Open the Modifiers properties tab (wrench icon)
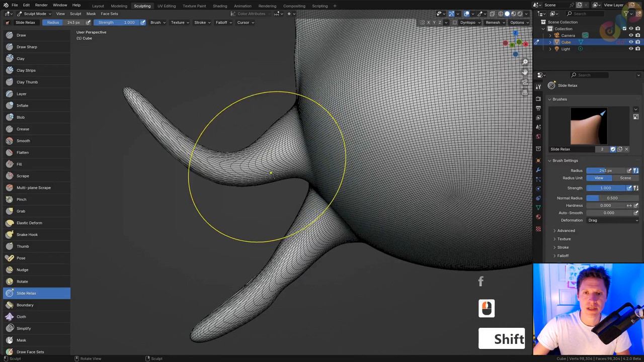The image size is (644, 362). [x=538, y=170]
